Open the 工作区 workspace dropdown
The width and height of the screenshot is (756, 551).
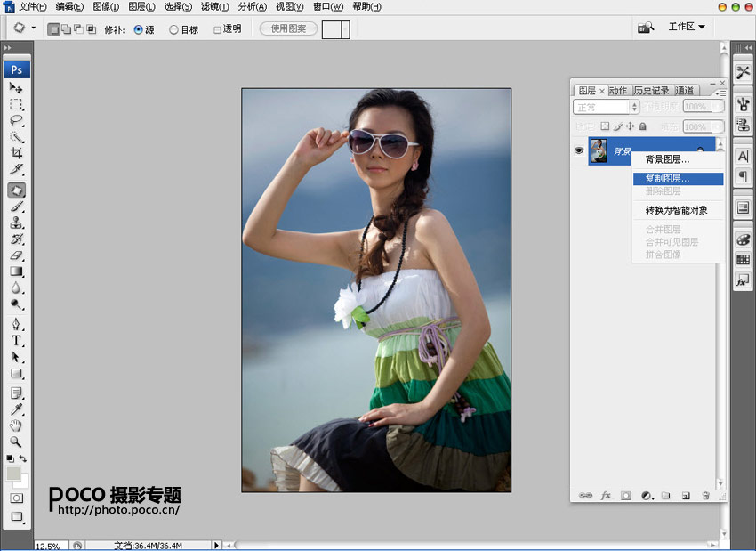[687, 27]
